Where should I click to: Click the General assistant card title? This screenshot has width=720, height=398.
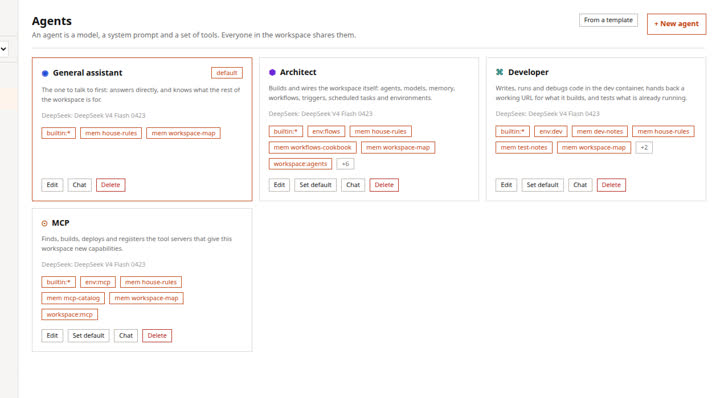point(87,73)
